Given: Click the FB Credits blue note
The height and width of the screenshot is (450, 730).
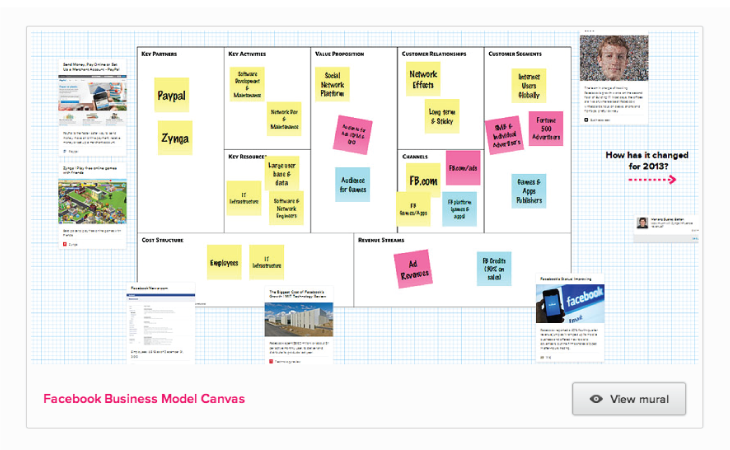Looking at the screenshot, I should coord(494,269).
